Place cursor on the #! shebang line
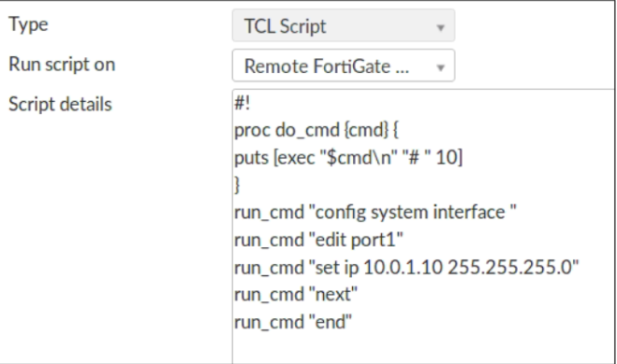Viewport: 617px width, 364px height. pyautogui.click(x=242, y=103)
